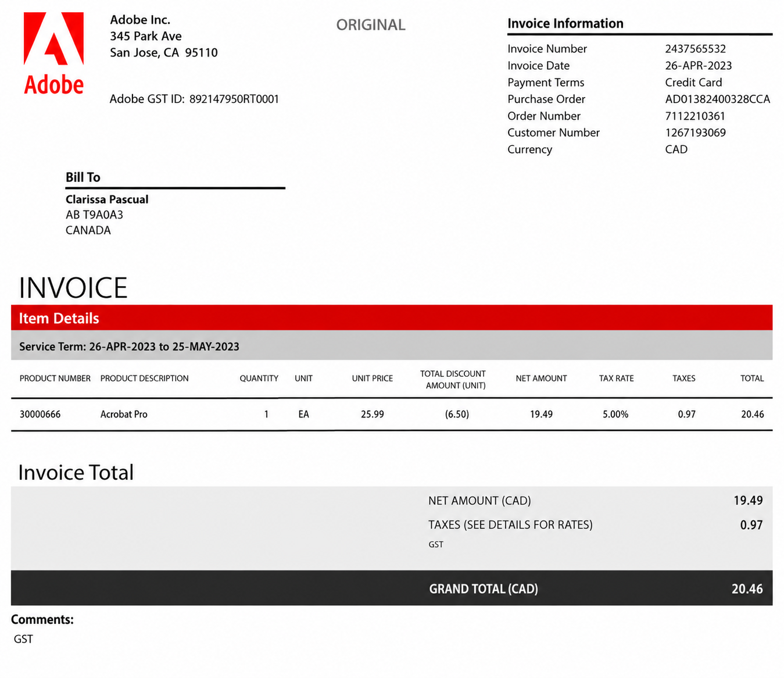Click the discount amount (6.50)
784x678 pixels.
(x=457, y=415)
